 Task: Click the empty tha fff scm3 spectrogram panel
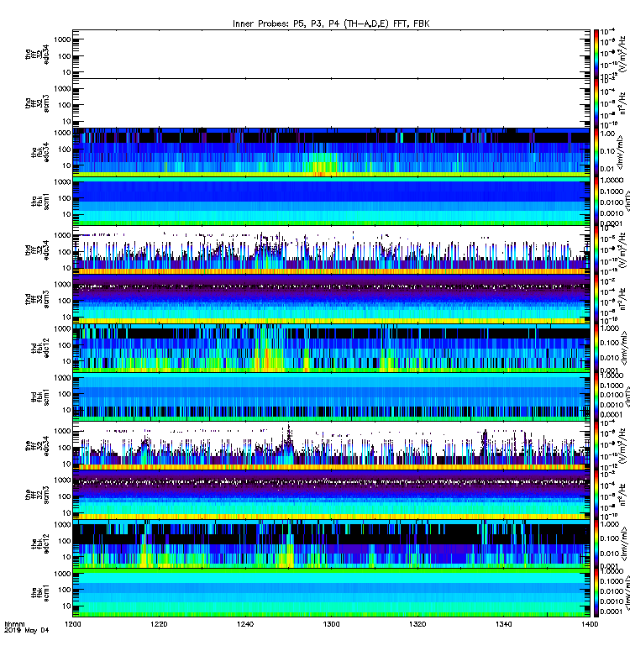click(331, 102)
